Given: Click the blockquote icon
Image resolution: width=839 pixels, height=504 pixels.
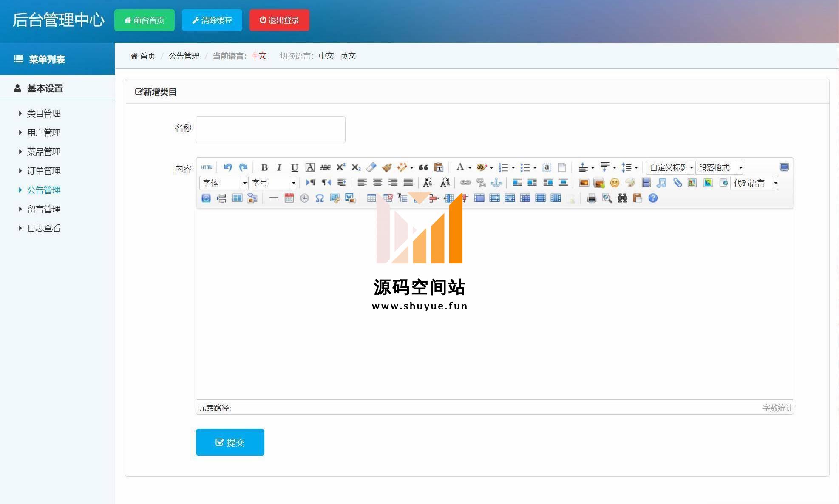Looking at the screenshot, I should point(423,167).
